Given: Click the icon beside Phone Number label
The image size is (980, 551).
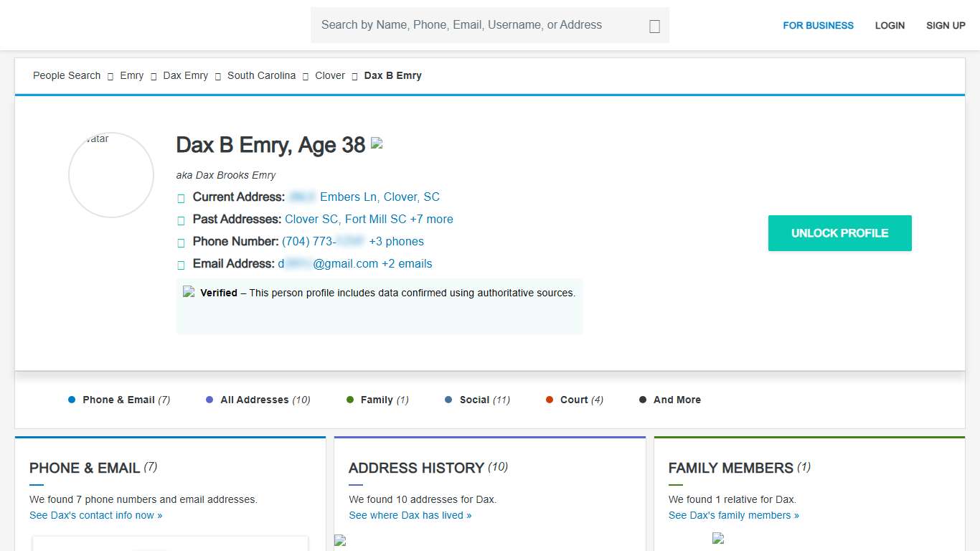Looking at the screenshot, I should click(x=181, y=242).
